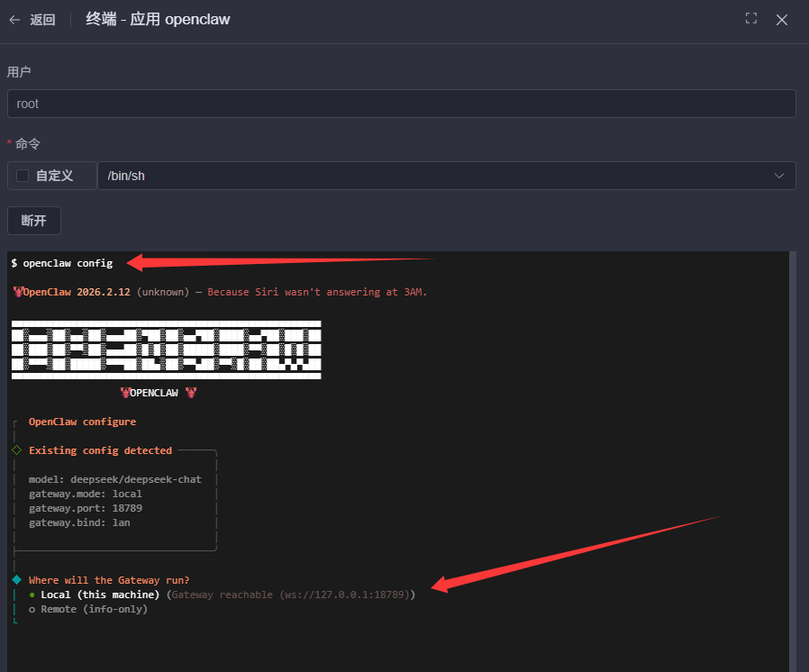Enable the 自定义 checkbox
809x672 pixels.
pyautogui.click(x=23, y=176)
